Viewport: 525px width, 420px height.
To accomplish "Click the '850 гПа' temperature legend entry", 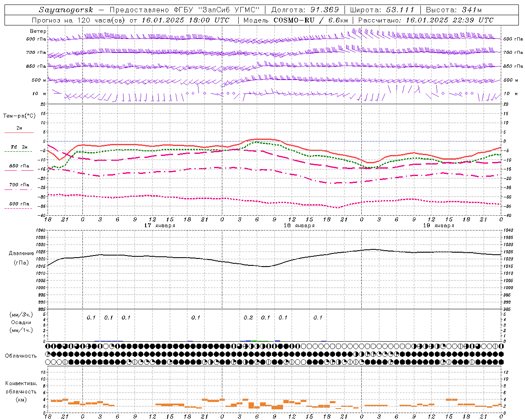I will 19,166.
